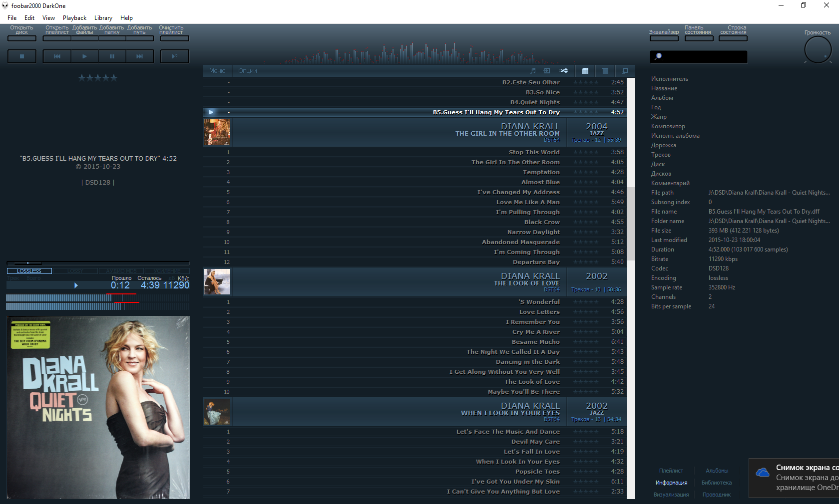839x504 pixels.
Task: Skip to the next track
Action: pyautogui.click(x=139, y=56)
